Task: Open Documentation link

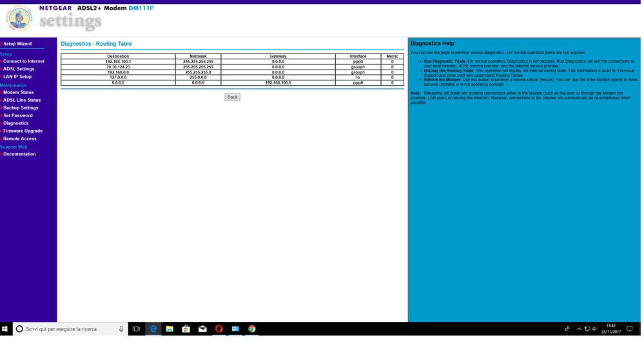Action: [x=19, y=155]
